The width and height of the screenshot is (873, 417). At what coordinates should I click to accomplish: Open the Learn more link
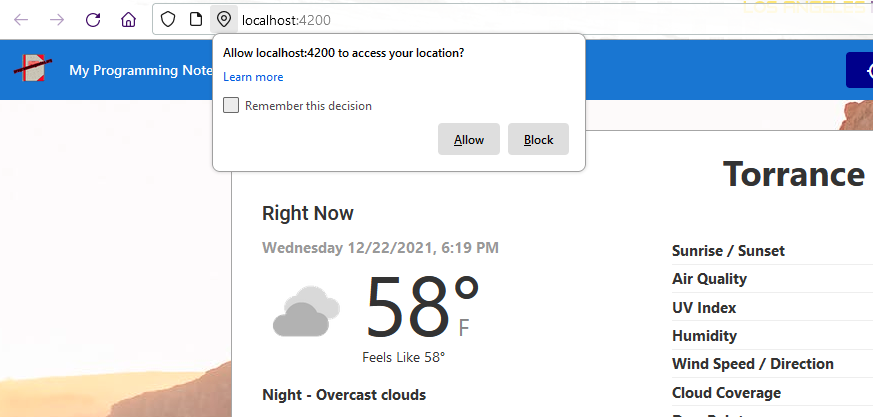pyautogui.click(x=253, y=77)
